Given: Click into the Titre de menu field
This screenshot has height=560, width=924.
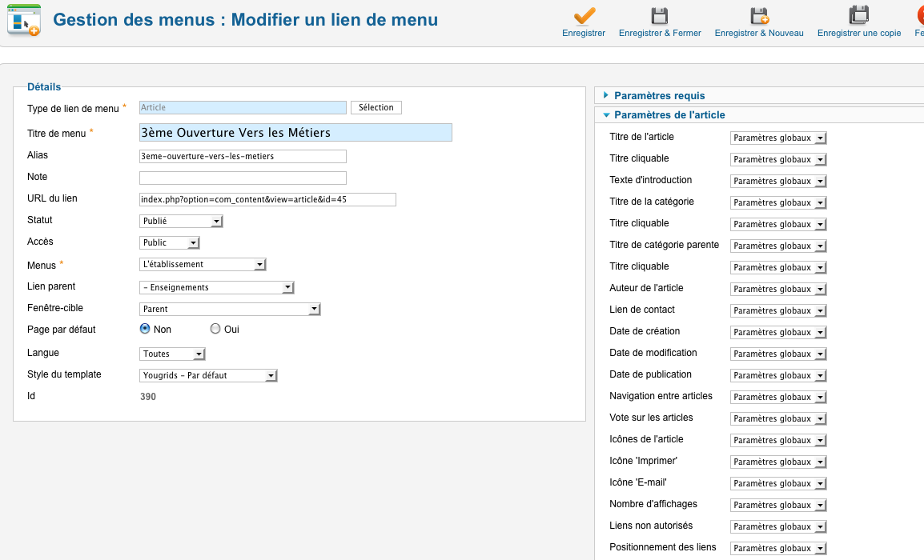Looking at the screenshot, I should (295, 133).
